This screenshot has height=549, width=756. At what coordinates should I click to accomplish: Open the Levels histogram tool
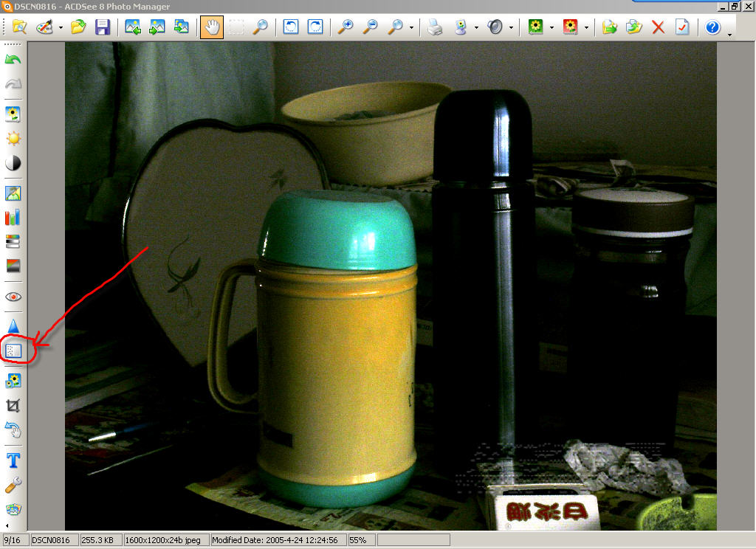coord(13,218)
